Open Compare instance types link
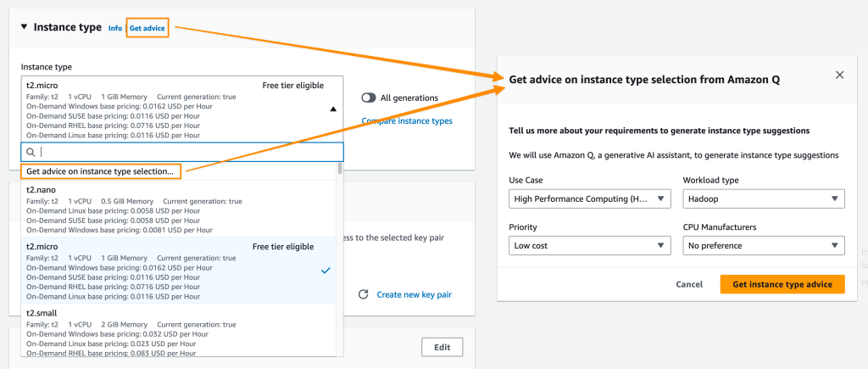This screenshot has width=868, height=369. [x=407, y=120]
